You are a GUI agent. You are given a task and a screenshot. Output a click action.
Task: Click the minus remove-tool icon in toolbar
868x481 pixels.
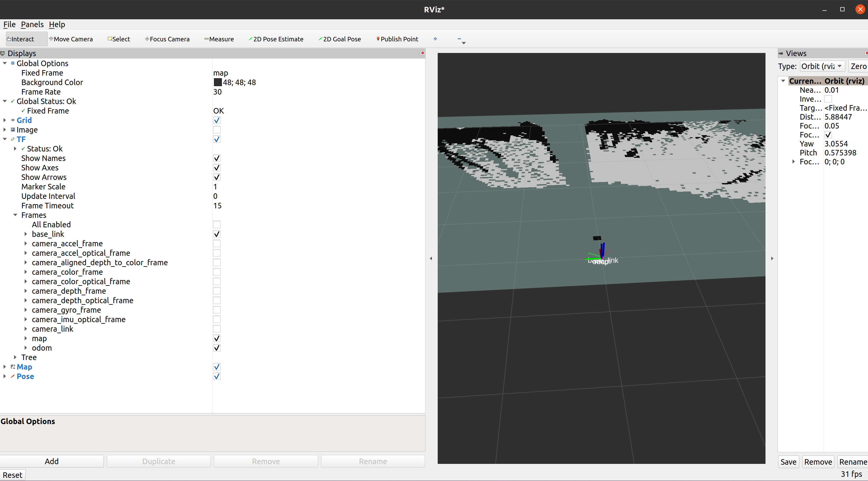pos(459,39)
